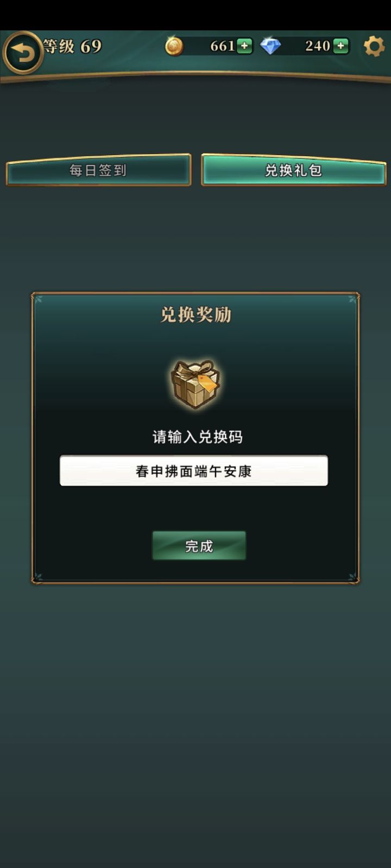
Task: Add diamonds with plus beside 240
Action: coord(340,46)
